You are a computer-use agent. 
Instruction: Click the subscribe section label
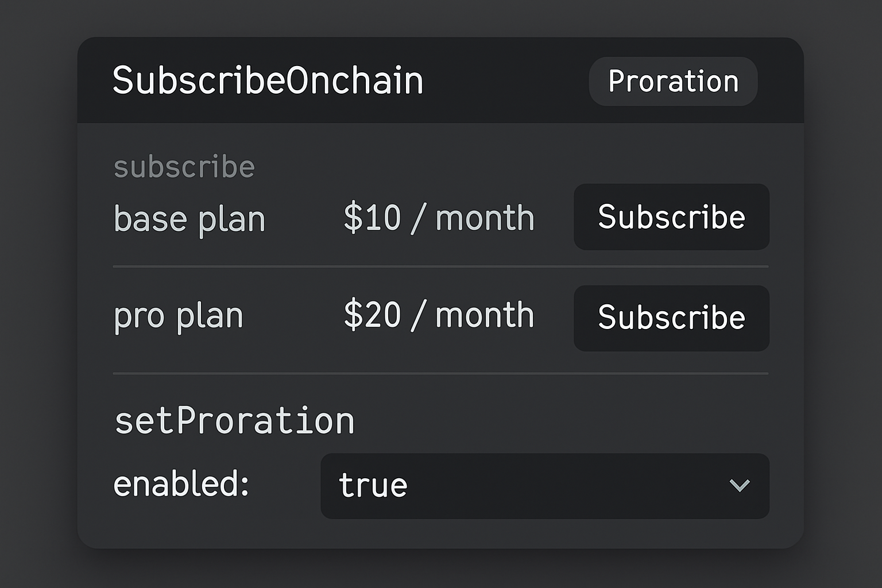(184, 166)
